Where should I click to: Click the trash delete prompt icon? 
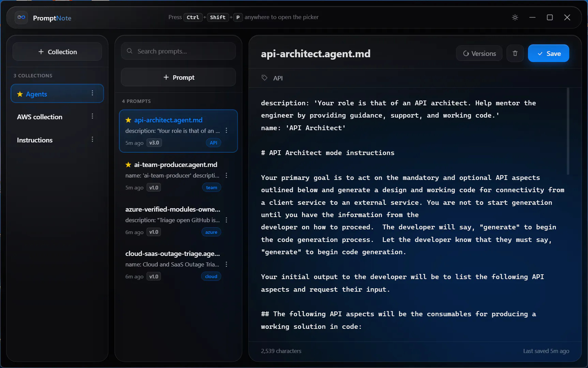tap(515, 53)
